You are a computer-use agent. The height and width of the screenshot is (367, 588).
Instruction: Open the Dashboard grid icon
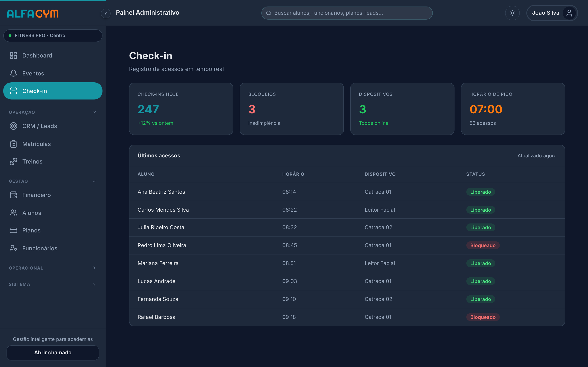tap(13, 56)
